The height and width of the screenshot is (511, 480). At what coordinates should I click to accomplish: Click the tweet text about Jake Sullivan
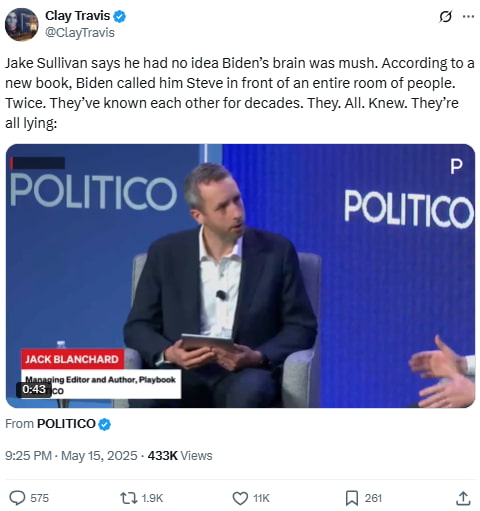240,93
